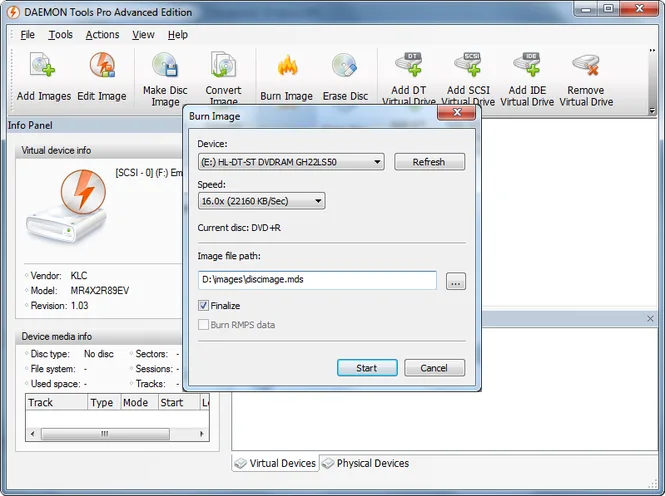Uncheck the Finalize checkbox
The image size is (665, 496).
click(x=203, y=305)
